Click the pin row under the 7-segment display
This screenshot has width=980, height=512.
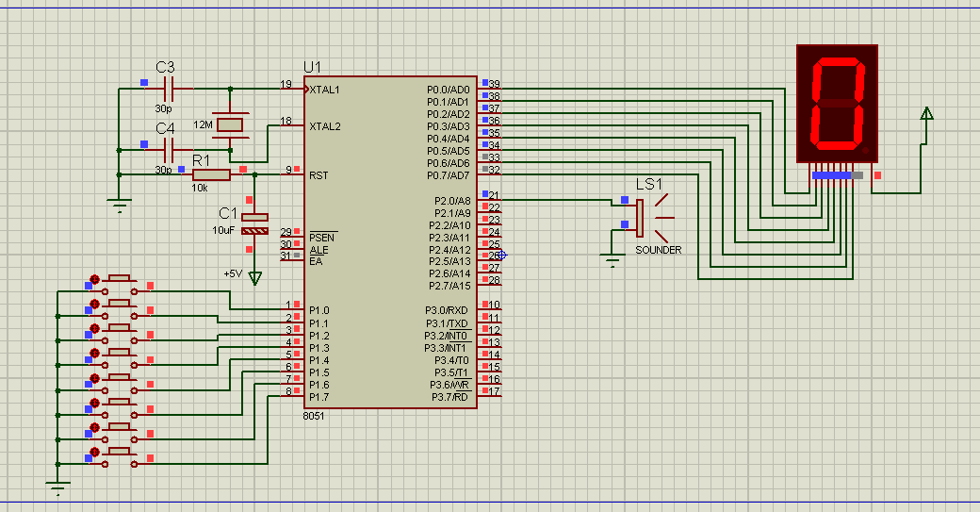coord(838,175)
